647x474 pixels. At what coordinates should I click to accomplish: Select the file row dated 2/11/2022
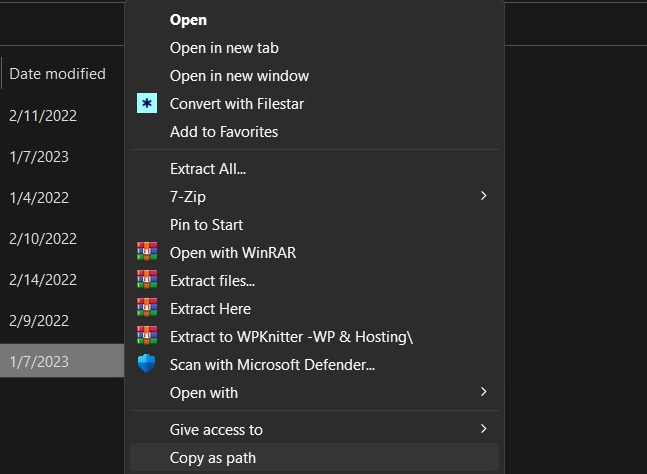[43, 115]
